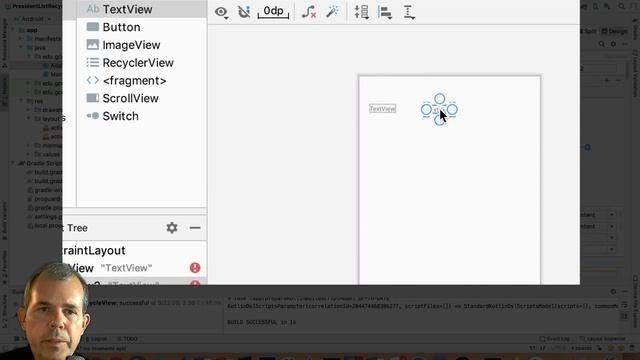Click the left constraint handle of selected widget
This screenshot has height=360, width=640.
click(x=426, y=109)
